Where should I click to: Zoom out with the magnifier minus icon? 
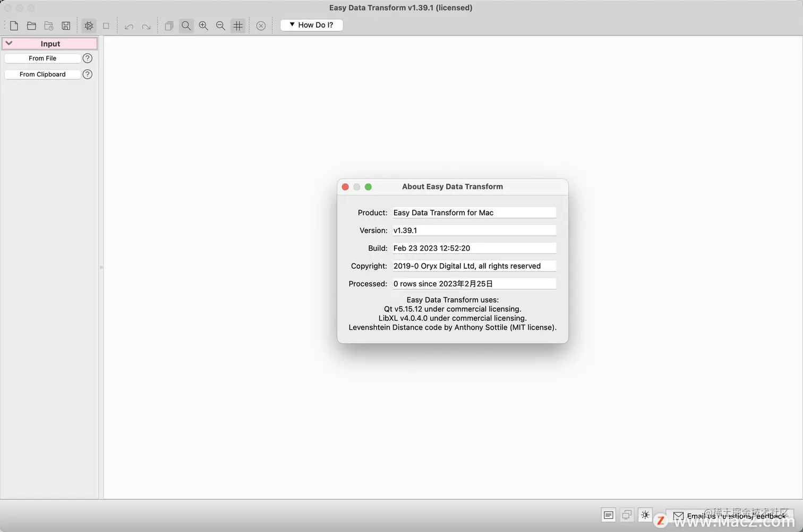pos(220,25)
